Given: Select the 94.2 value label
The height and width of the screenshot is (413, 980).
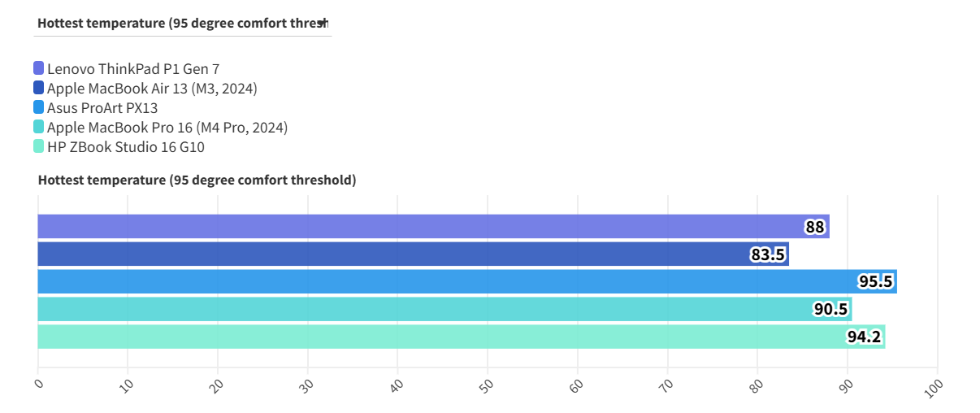Looking at the screenshot, I should (x=865, y=337).
